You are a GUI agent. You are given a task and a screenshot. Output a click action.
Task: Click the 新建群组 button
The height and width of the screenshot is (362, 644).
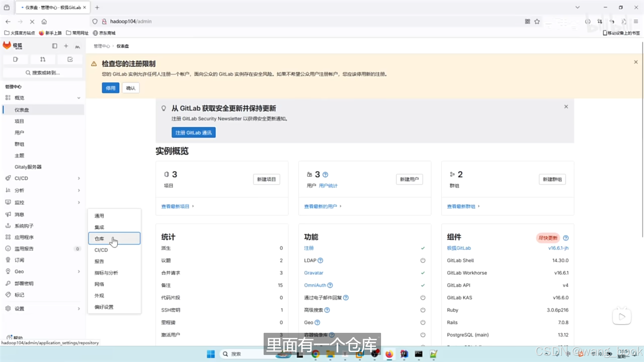point(552,179)
